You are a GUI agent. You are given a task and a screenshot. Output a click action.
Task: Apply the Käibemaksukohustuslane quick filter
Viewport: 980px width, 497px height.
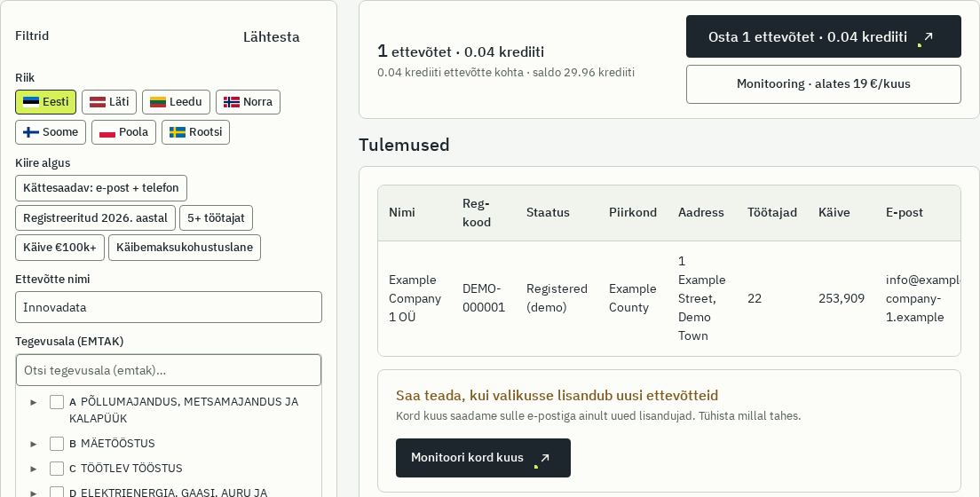point(185,248)
